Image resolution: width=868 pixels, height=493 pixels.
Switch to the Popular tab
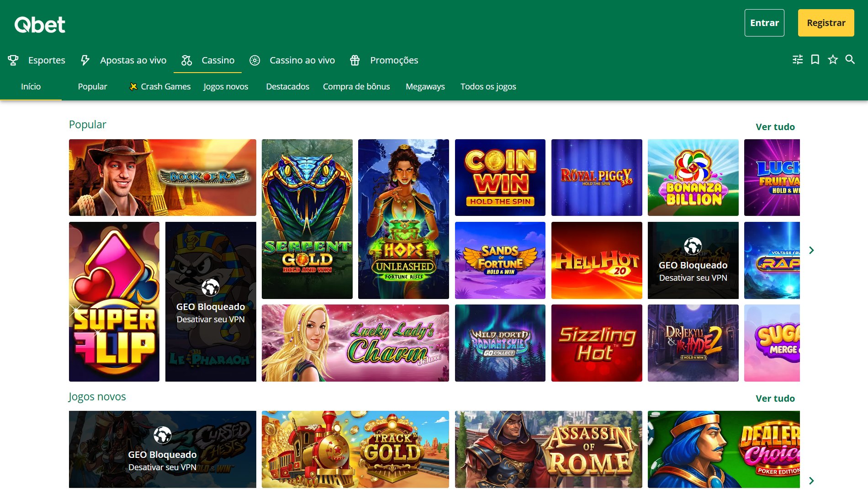point(92,87)
